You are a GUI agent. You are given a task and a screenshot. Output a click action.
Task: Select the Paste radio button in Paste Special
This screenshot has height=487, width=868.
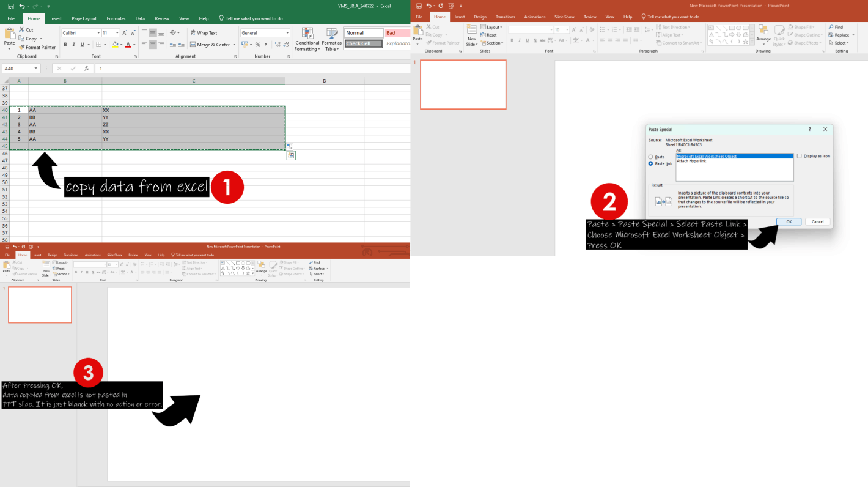pos(650,157)
